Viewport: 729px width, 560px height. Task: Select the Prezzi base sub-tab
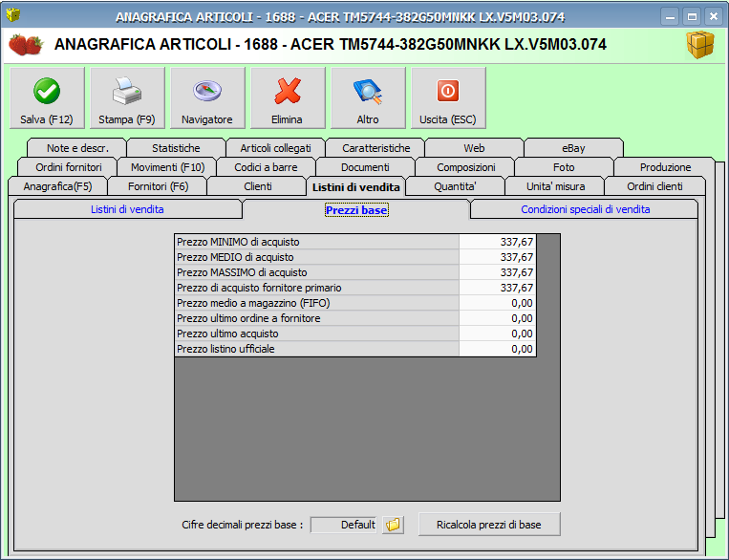356,210
